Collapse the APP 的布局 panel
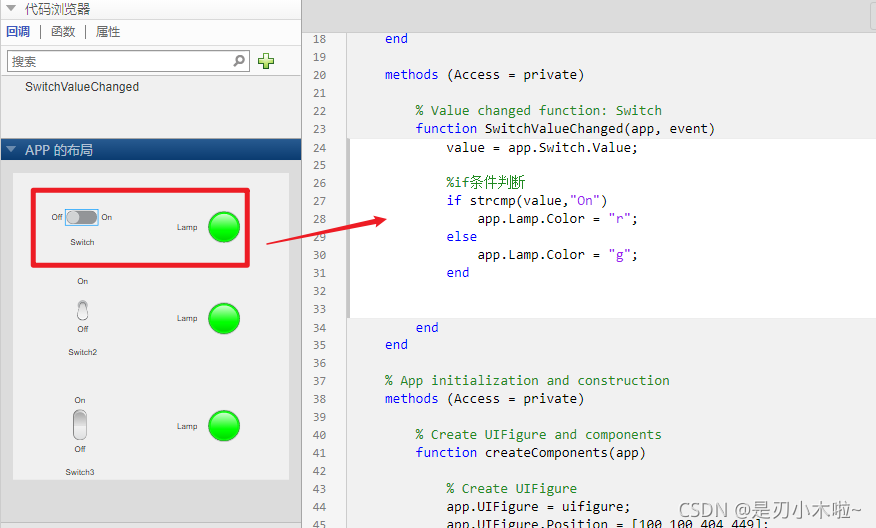The width and height of the screenshot is (876, 528). point(11,149)
